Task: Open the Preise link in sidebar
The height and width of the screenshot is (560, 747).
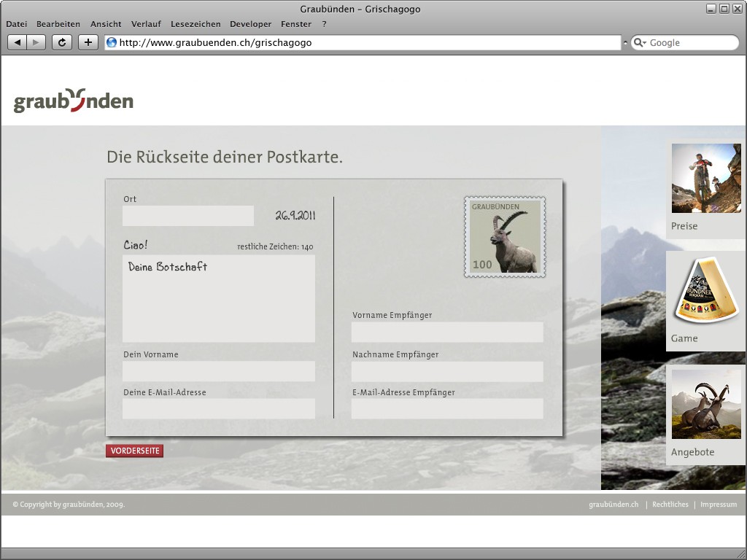Action: [x=684, y=226]
